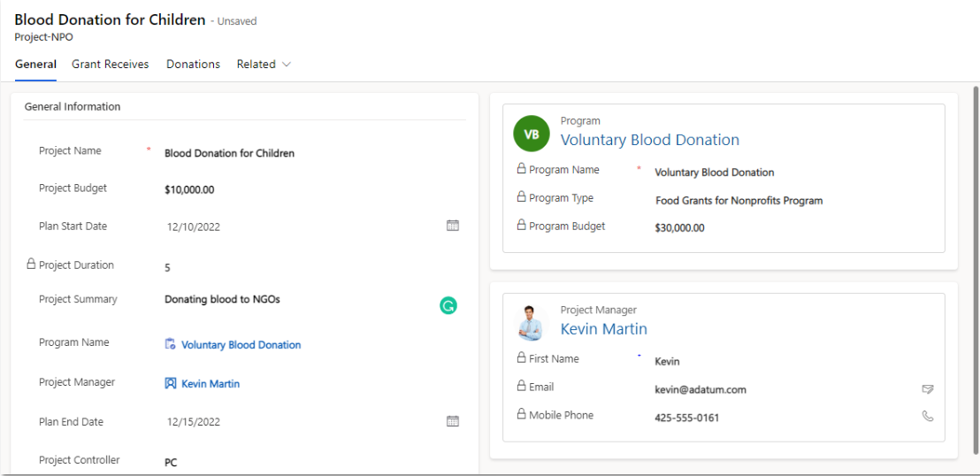Open the Plan Start Date calendar picker
The width and height of the screenshot is (980, 476).
coord(452,226)
